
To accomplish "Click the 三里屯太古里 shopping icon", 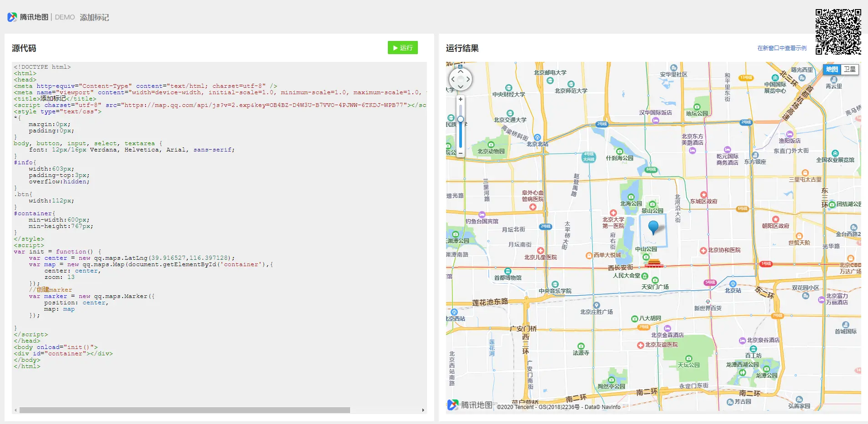I will (805, 173).
